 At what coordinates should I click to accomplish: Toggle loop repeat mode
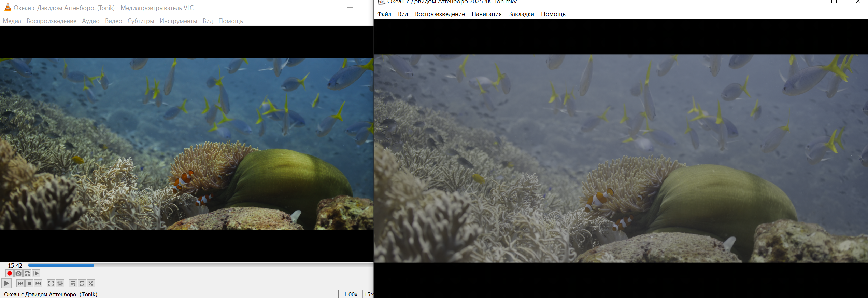pyautogui.click(x=82, y=283)
